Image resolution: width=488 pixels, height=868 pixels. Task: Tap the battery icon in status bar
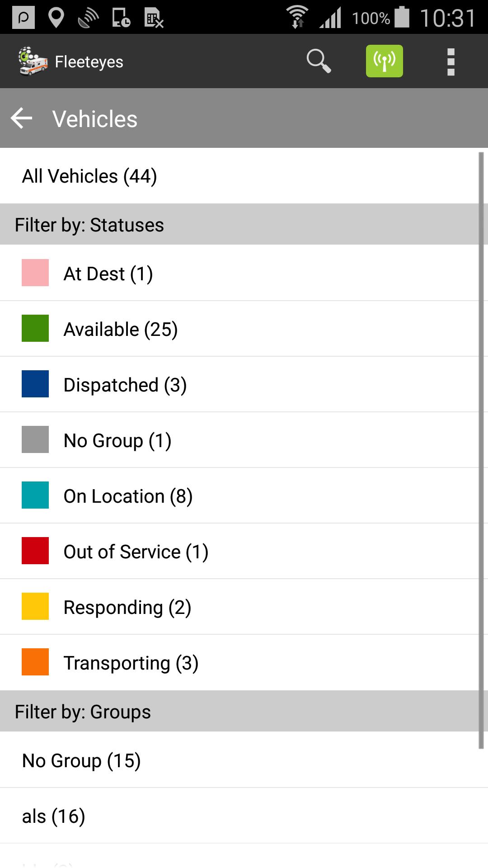click(x=402, y=18)
